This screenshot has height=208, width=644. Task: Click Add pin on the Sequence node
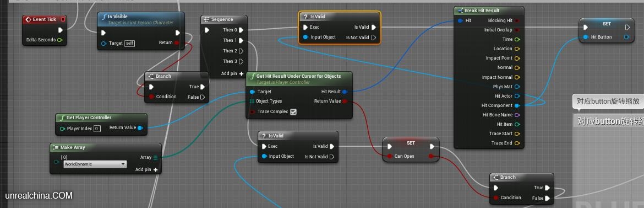click(232, 74)
